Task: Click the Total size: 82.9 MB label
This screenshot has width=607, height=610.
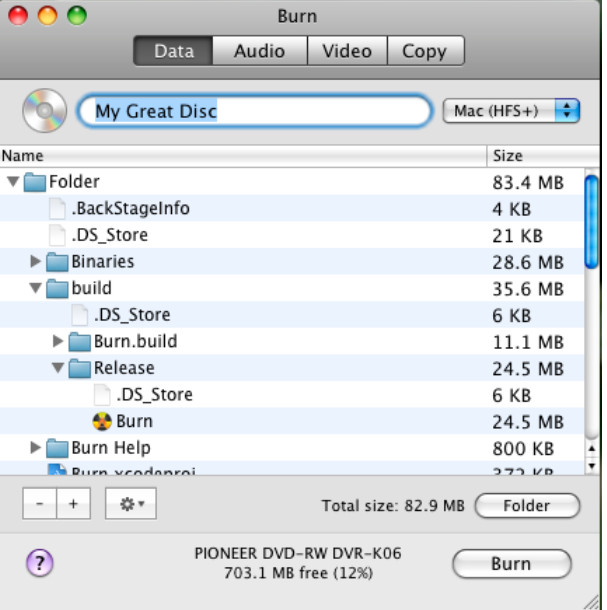Action: [393, 506]
